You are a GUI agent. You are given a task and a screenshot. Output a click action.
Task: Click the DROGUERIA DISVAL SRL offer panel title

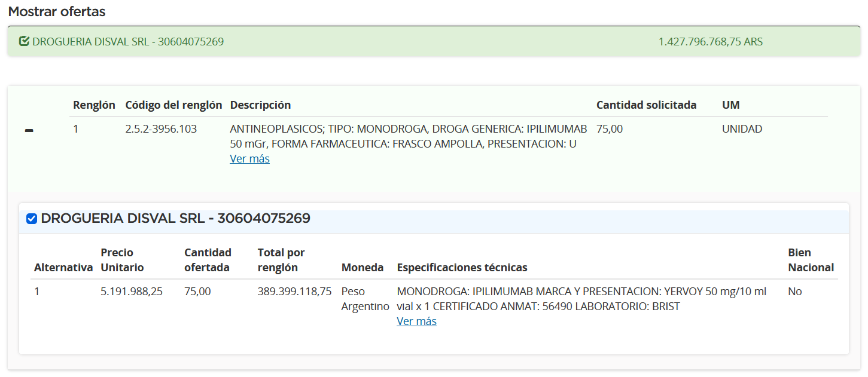175,219
